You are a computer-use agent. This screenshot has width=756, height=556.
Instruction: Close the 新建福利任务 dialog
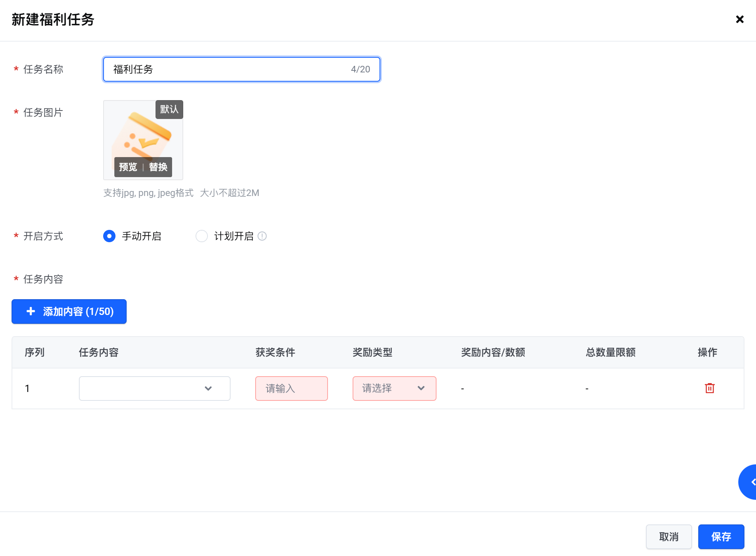[x=739, y=19]
